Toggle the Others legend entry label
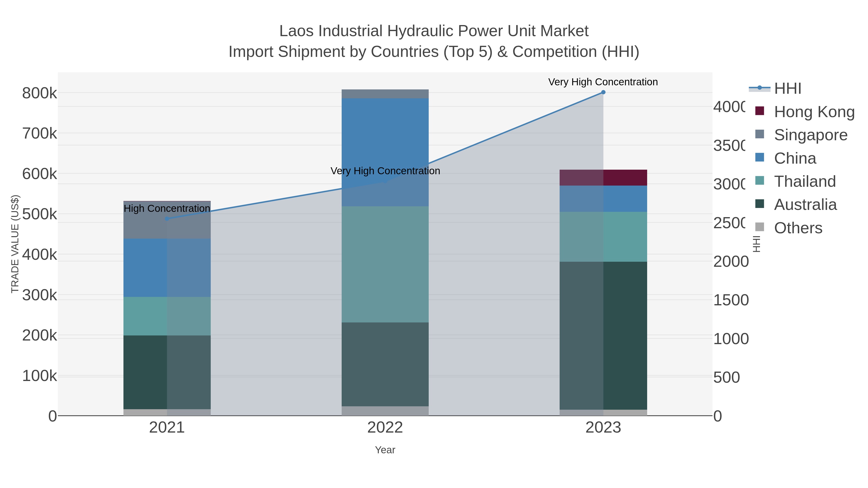The height and width of the screenshot is (488, 868). pyautogui.click(x=798, y=228)
